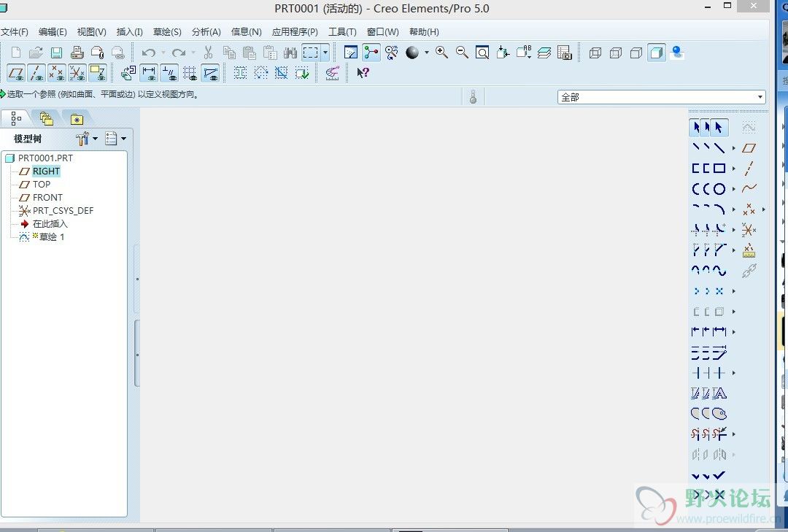The image size is (788, 532).
Task: Open the model tree show dropdown
Action: 123,138
